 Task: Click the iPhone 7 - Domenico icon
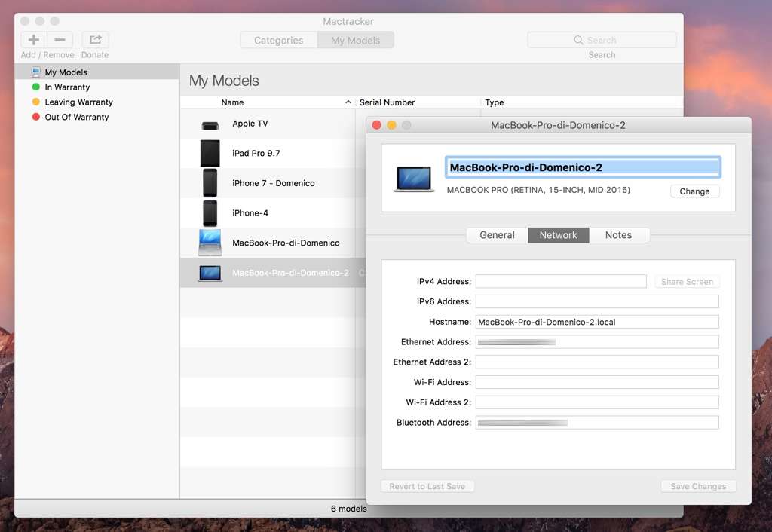point(210,183)
